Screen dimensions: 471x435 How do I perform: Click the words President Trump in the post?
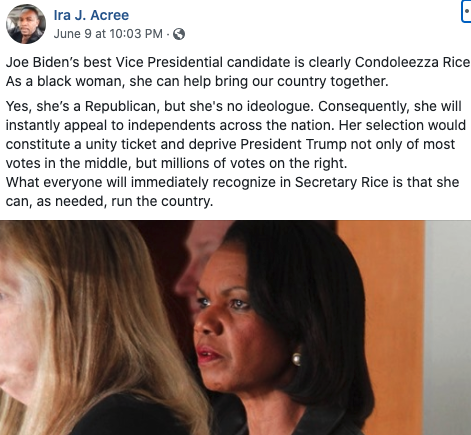(x=294, y=144)
